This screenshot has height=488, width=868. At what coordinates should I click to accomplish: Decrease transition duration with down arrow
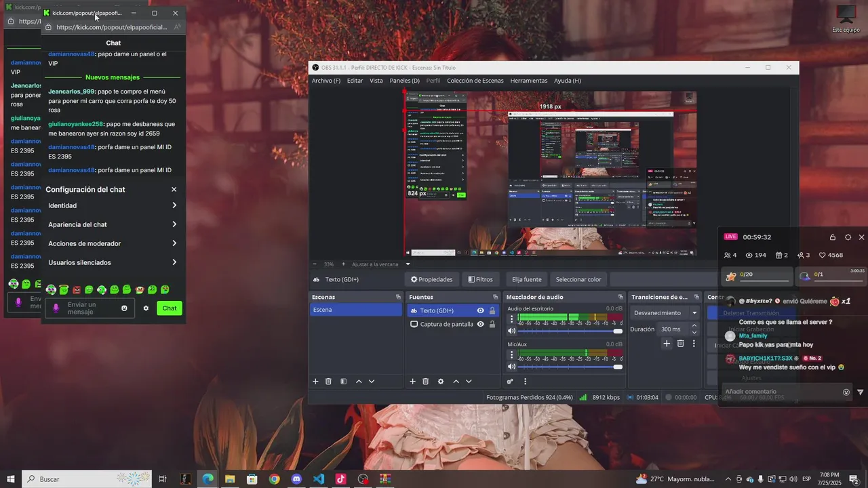click(x=694, y=332)
